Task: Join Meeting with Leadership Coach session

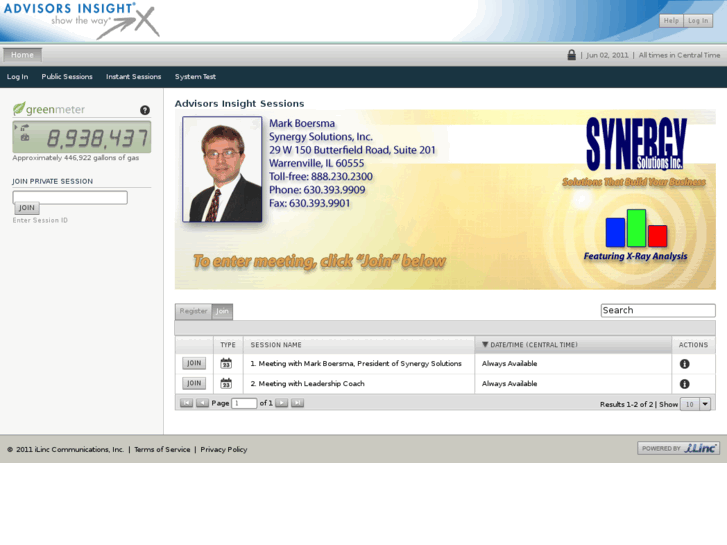Action: click(x=194, y=383)
